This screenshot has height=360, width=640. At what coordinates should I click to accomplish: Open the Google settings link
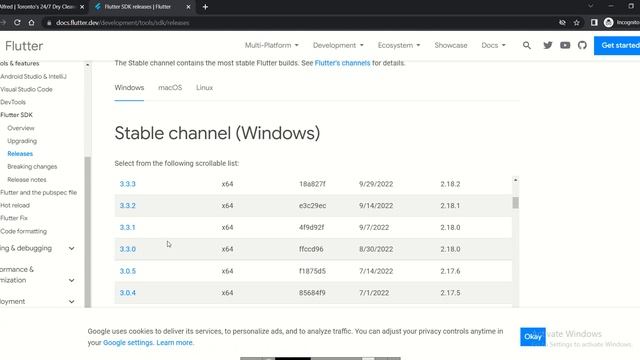(128, 342)
